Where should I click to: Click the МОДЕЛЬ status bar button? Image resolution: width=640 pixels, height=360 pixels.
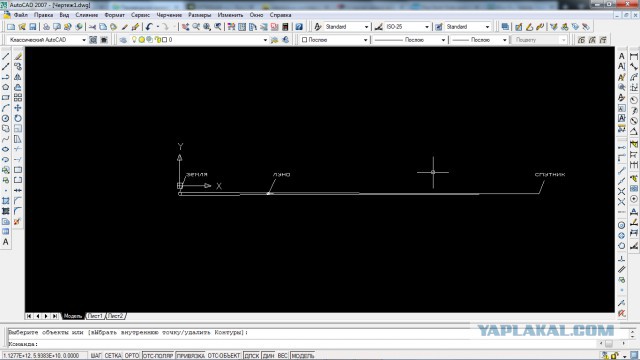302,356
